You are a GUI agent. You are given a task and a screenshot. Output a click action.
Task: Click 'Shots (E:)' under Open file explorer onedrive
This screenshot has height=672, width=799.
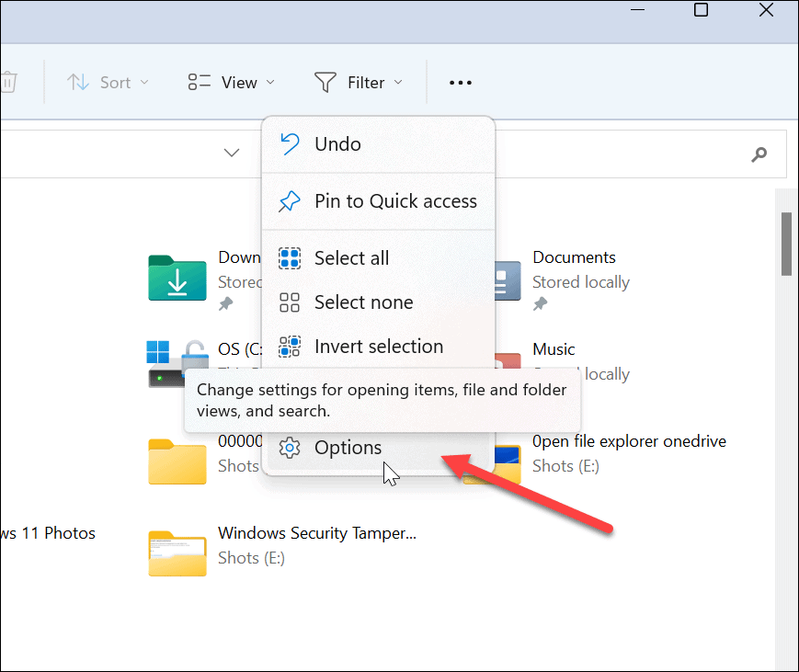coord(565,466)
